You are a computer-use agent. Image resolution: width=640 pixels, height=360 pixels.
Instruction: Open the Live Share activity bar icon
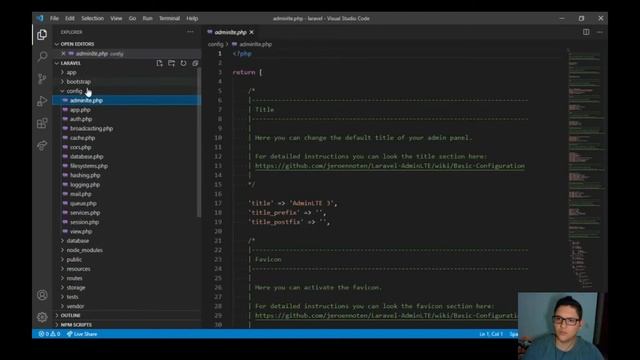pyautogui.click(x=42, y=145)
